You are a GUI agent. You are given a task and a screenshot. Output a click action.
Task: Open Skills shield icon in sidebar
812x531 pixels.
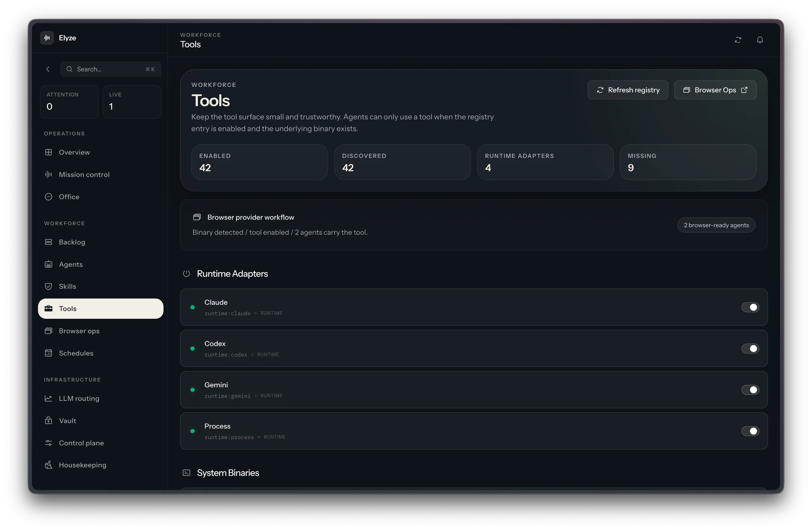(49, 286)
